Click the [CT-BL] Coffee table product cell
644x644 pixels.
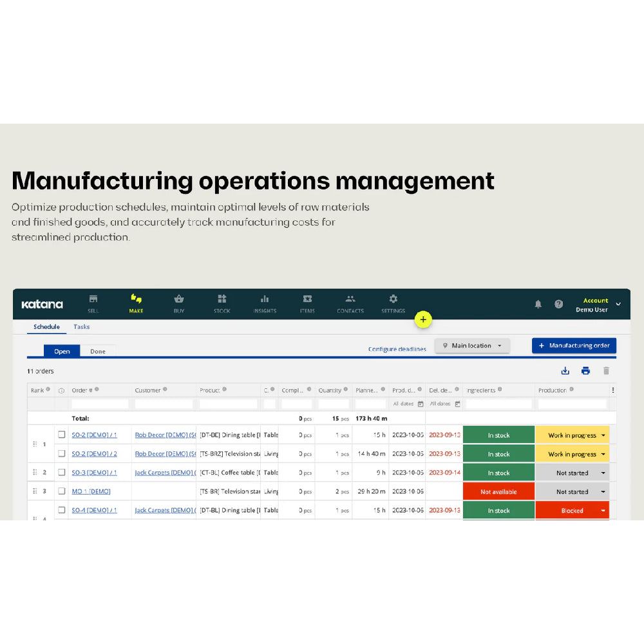click(x=230, y=473)
